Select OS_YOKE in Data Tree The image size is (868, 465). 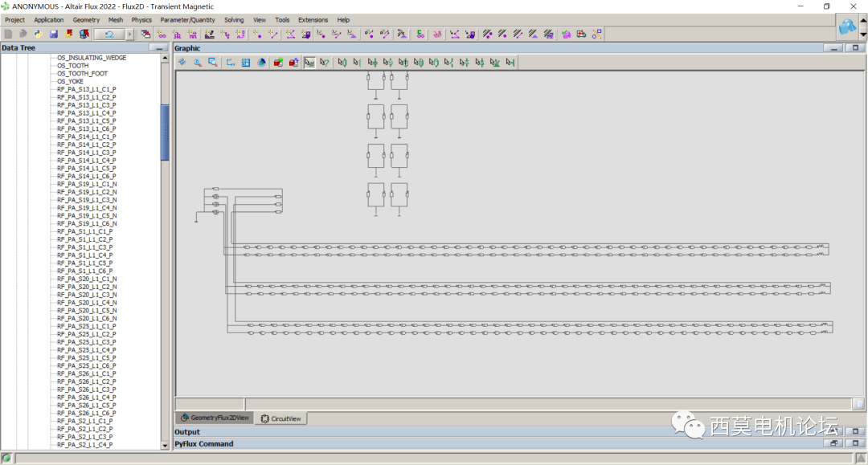click(70, 81)
